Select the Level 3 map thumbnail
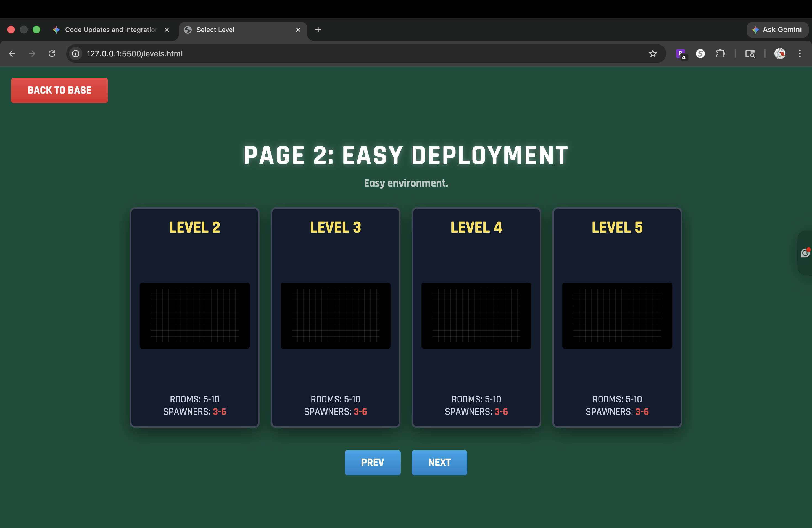 (335, 315)
